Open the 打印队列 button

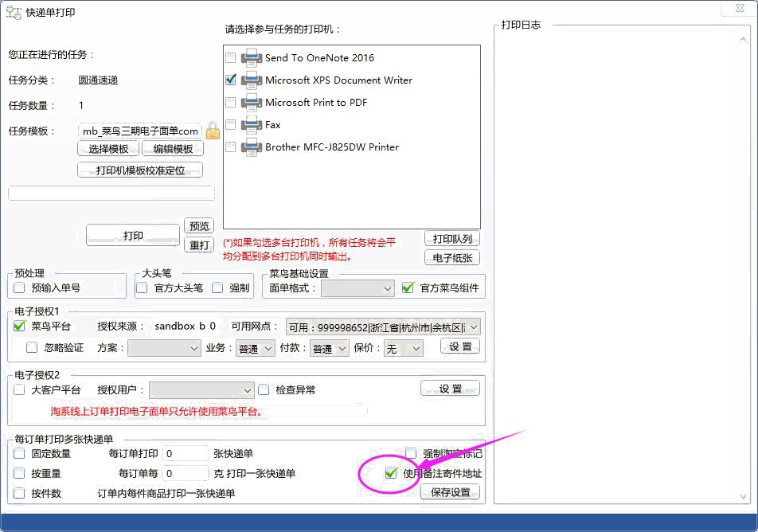pyautogui.click(x=452, y=239)
